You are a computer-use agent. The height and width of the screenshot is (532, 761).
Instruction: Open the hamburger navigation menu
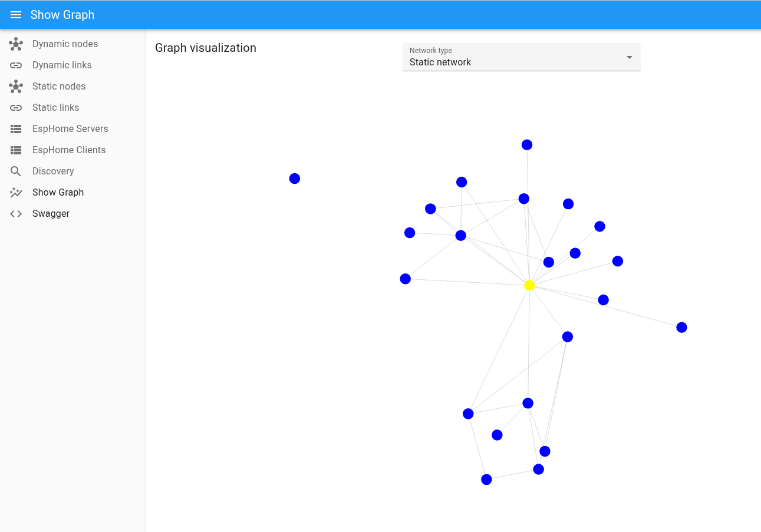point(16,15)
